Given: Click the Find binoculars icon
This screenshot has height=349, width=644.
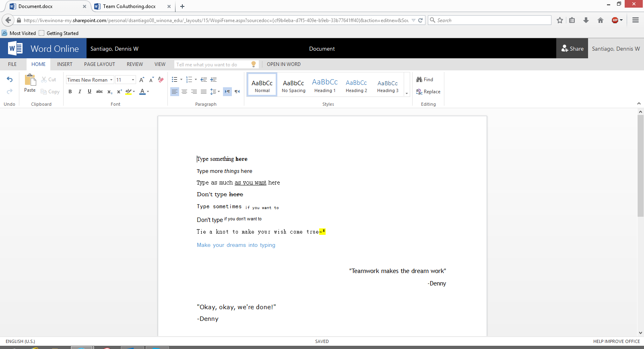Looking at the screenshot, I should pyautogui.click(x=419, y=80).
